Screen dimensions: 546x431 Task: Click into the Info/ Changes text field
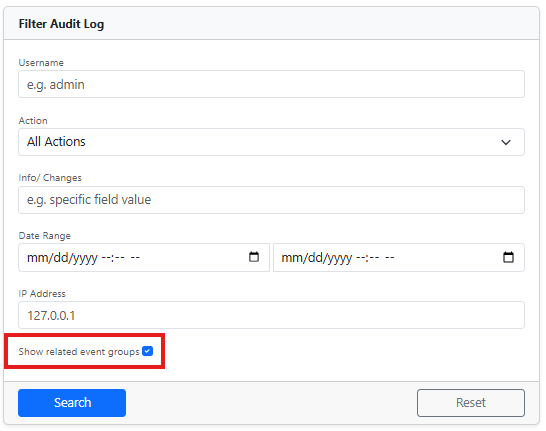tap(271, 200)
